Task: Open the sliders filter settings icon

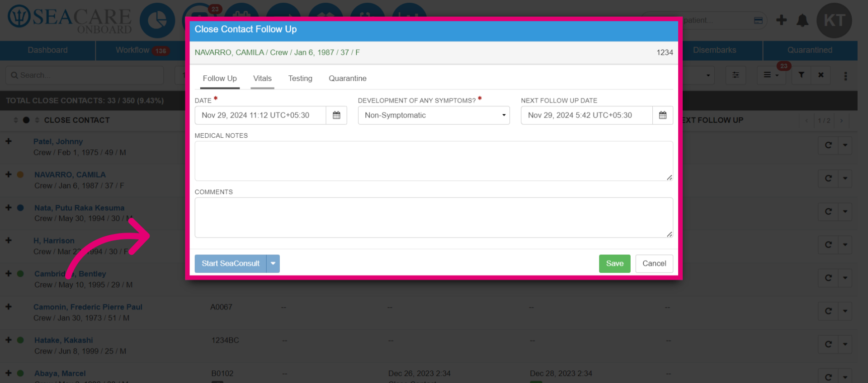Action: [x=736, y=75]
